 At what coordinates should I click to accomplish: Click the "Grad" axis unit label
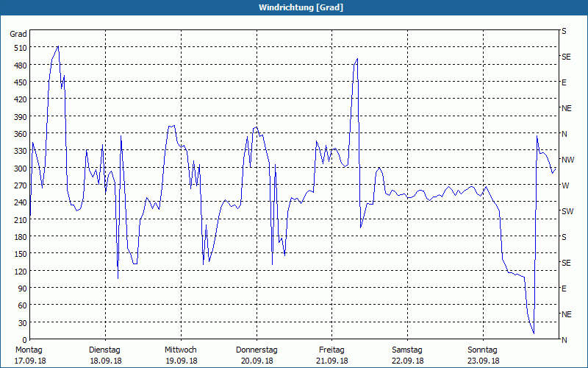[x=18, y=34]
